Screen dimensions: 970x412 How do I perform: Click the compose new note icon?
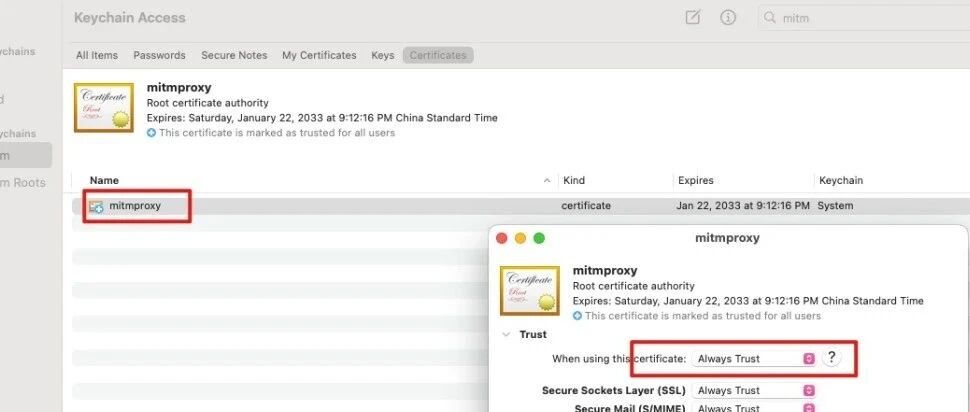(x=693, y=17)
